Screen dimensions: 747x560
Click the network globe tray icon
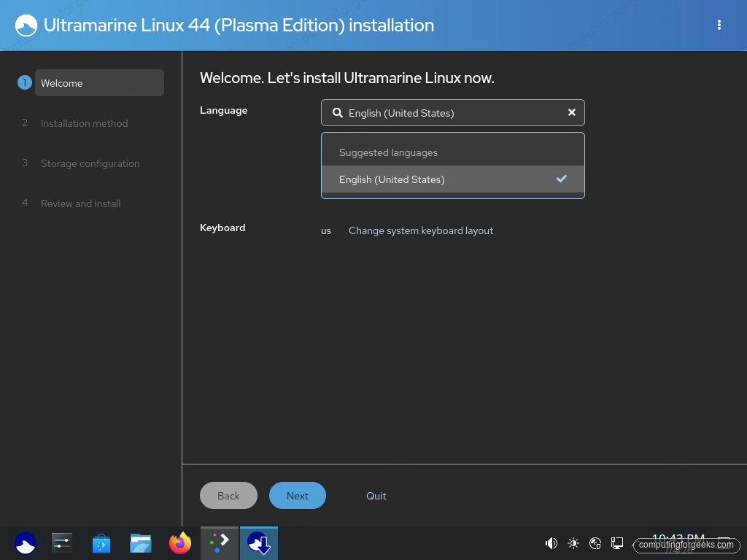pos(595,543)
